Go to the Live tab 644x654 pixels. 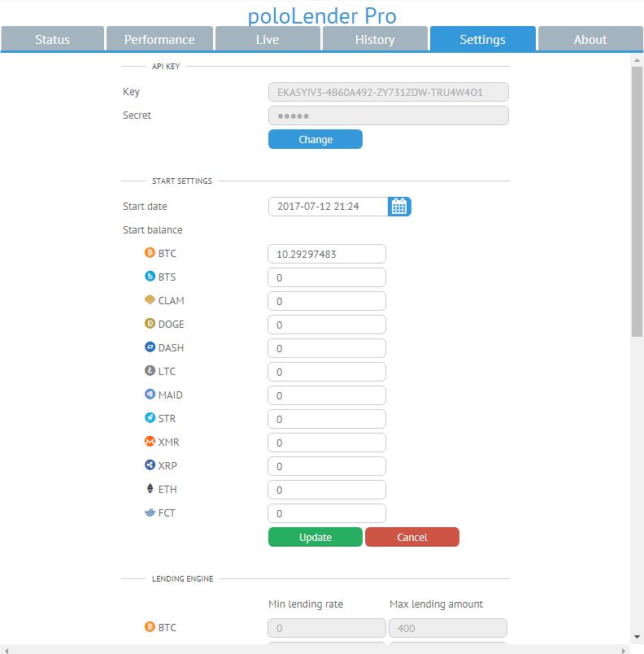(x=268, y=39)
